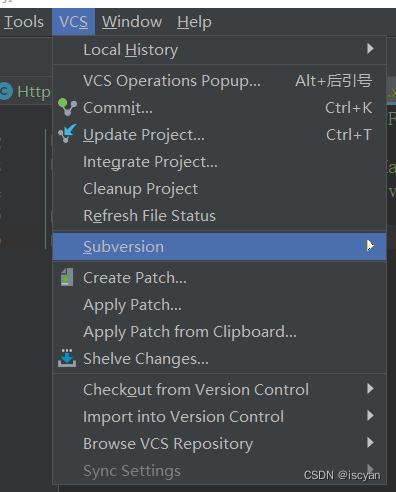This screenshot has width=396, height=492.
Task: Expand Checkout from Version Control arrow
Action: (x=370, y=388)
